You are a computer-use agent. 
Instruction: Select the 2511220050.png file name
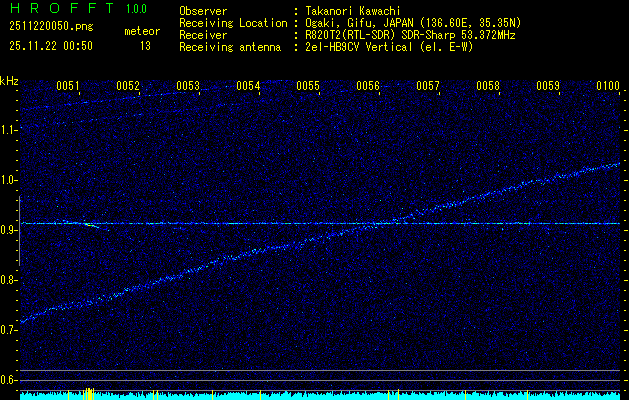click(x=49, y=27)
